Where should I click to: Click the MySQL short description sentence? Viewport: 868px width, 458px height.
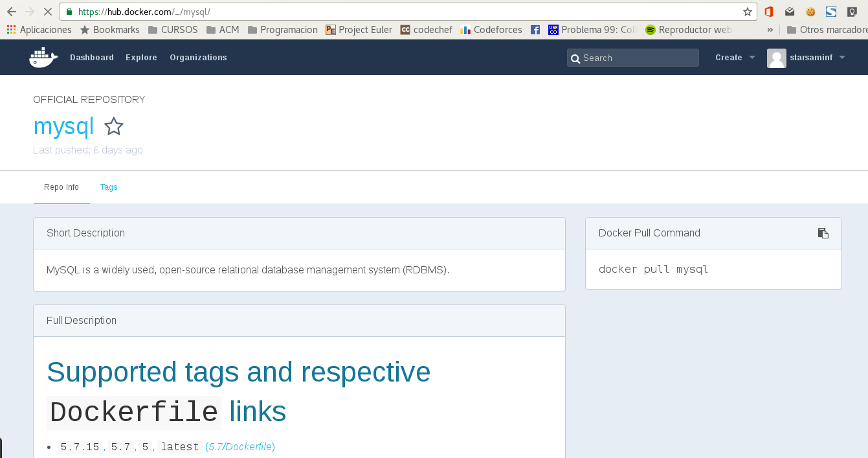[248, 269]
